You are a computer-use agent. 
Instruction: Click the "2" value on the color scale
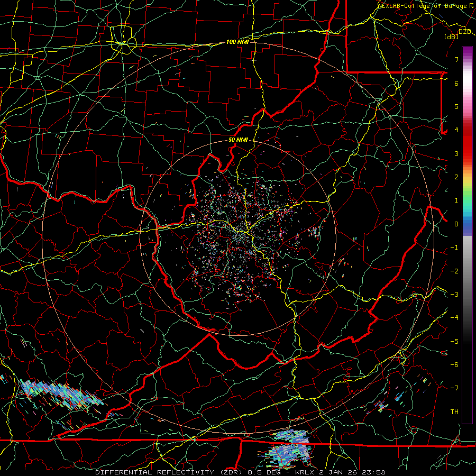click(456, 177)
